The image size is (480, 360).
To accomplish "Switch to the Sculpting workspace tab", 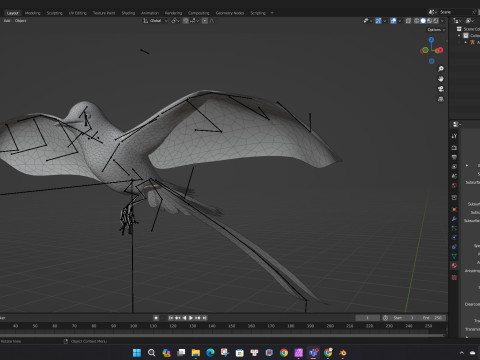I will [x=54, y=13].
